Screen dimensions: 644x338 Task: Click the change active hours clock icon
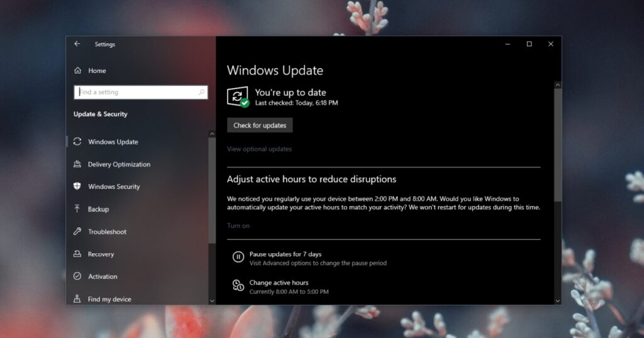point(238,286)
